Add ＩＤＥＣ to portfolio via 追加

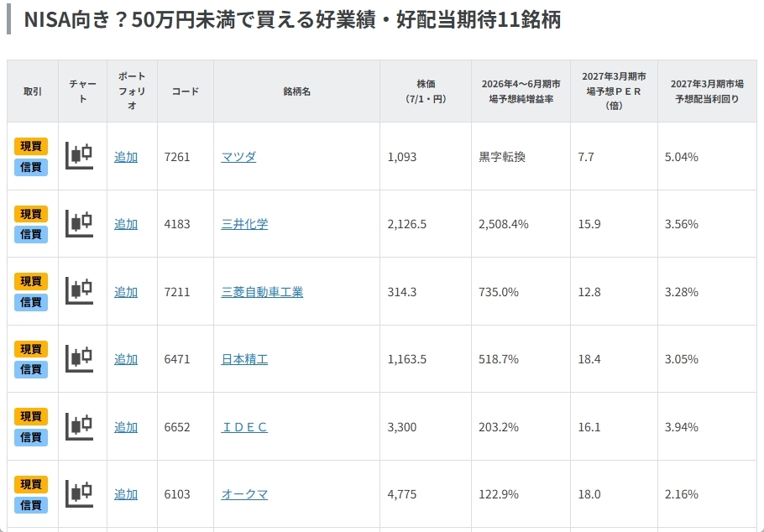click(126, 427)
